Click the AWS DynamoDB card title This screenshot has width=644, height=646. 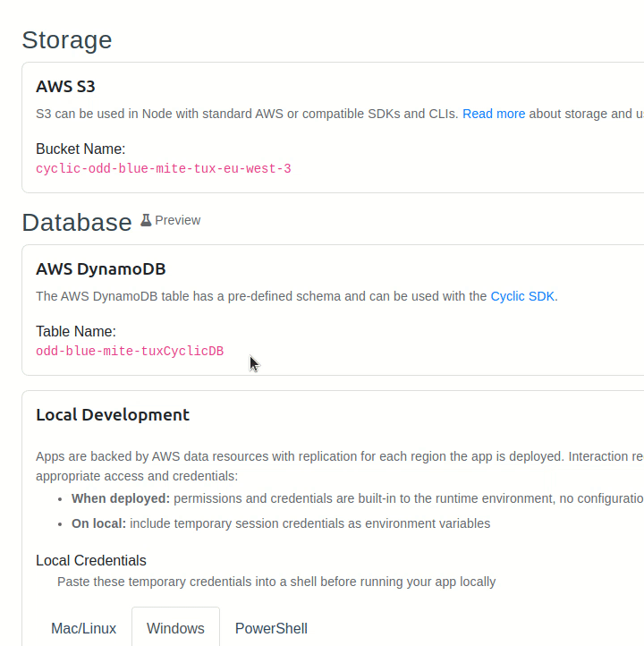[100, 269]
